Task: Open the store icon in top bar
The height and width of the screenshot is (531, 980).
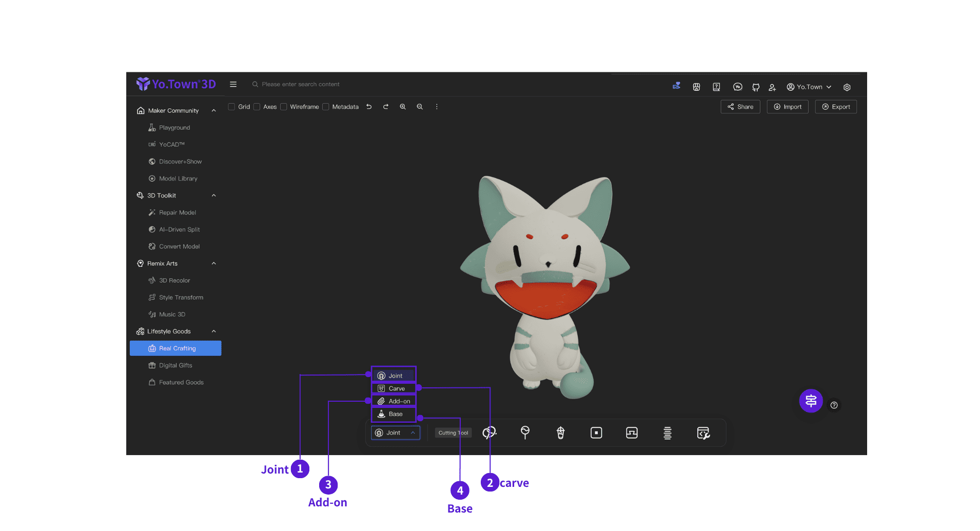Action: (x=696, y=87)
